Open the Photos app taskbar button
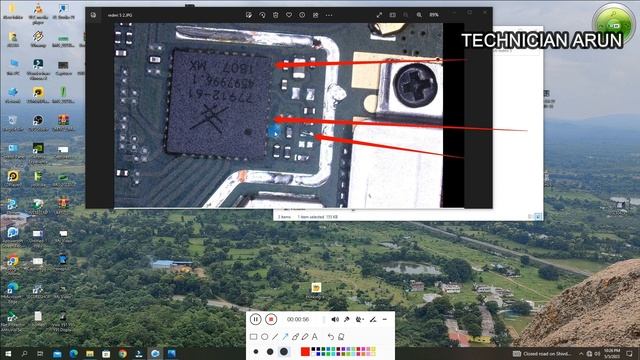The height and width of the screenshot is (360, 640). 171,353
